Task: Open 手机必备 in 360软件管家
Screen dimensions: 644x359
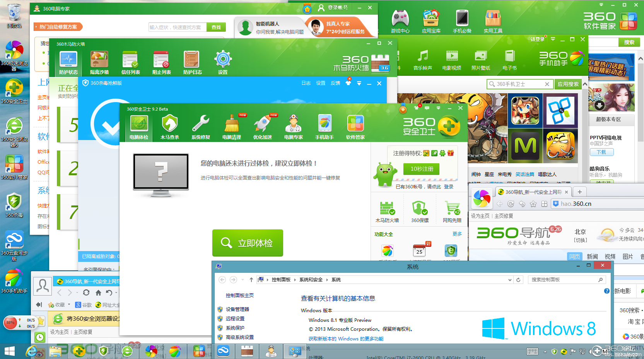Action: [462, 21]
